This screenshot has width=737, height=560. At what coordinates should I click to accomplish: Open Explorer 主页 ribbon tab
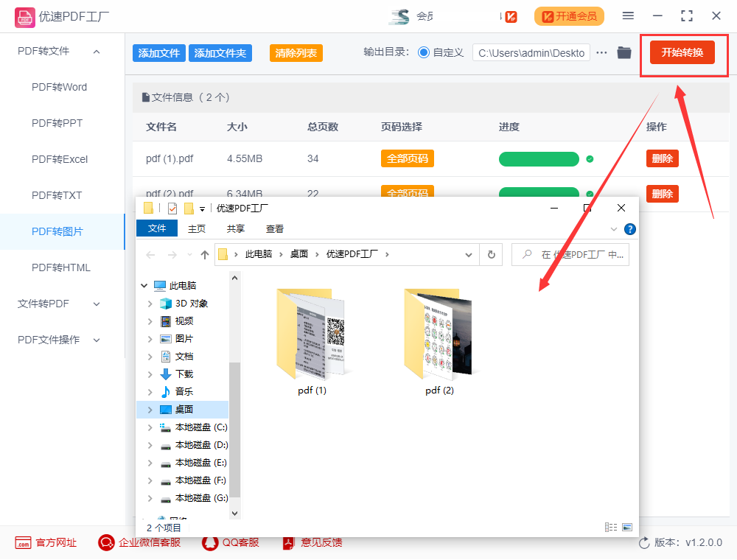tap(197, 229)
